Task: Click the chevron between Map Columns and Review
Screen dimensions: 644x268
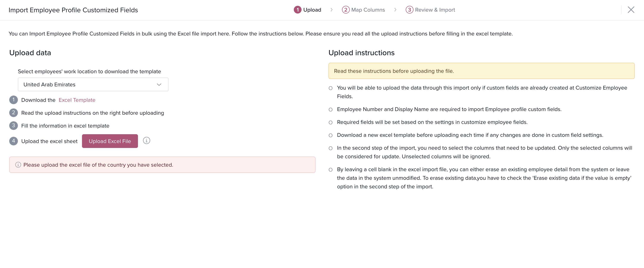Action: (395, 10)
